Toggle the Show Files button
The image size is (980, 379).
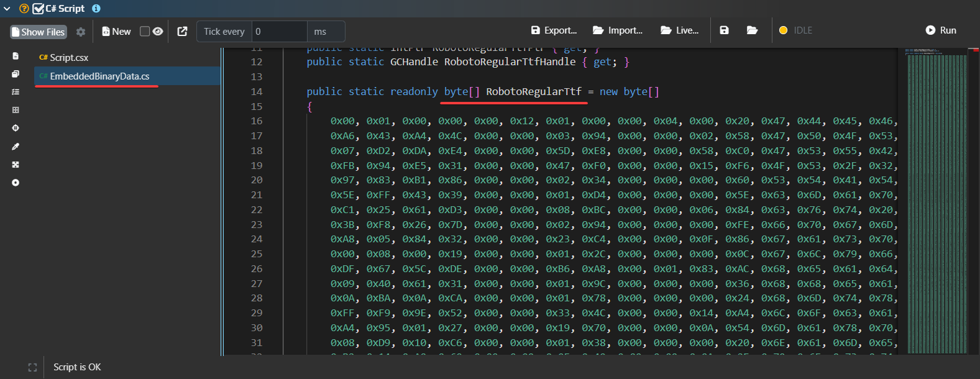39,32
